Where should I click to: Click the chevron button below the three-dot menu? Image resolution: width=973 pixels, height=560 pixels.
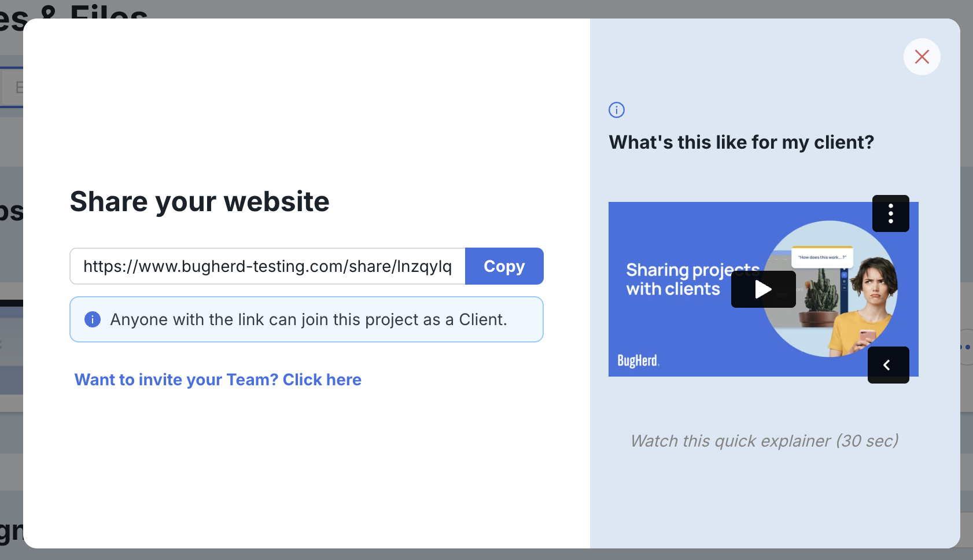click(x=889, y=365)
